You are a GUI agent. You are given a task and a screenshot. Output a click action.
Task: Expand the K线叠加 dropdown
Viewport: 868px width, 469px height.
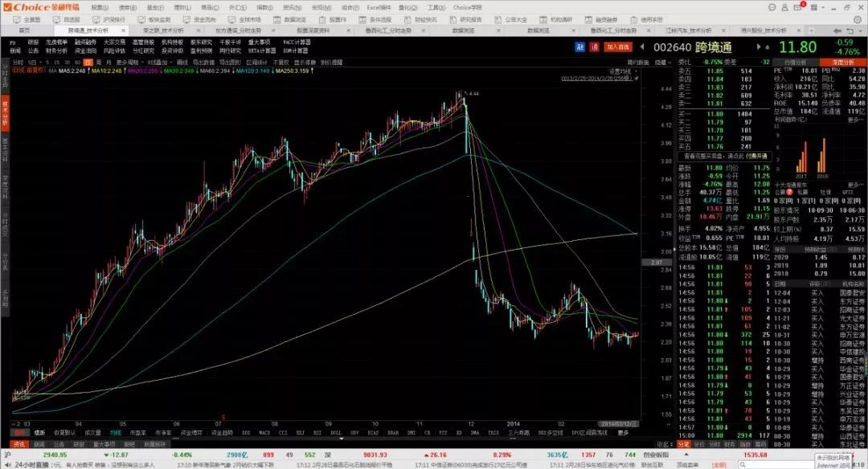tap(159, 63)
